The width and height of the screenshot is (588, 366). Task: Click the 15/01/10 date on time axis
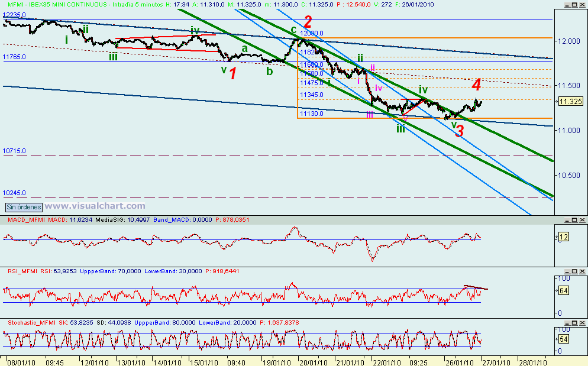coord(203,362)
